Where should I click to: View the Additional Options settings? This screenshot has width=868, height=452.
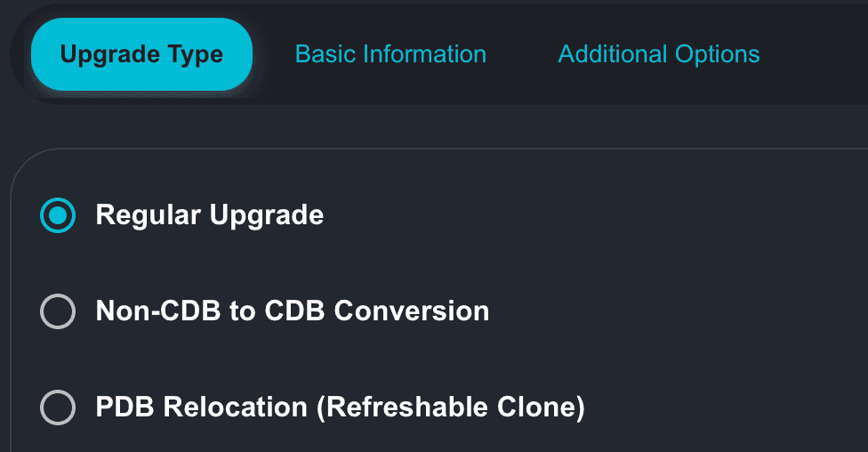[x=658, y=54]
